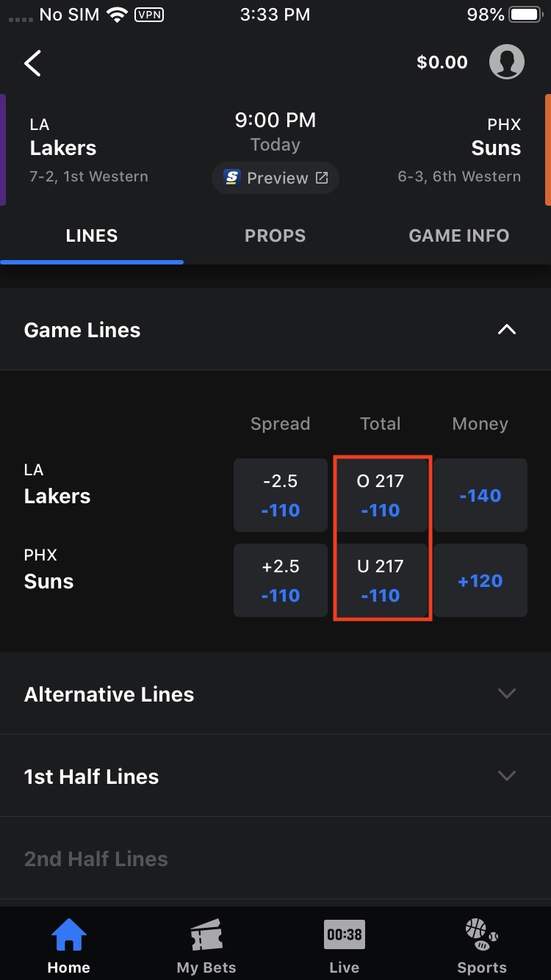Expand the Alternative Lines section

tap(506, 693)
